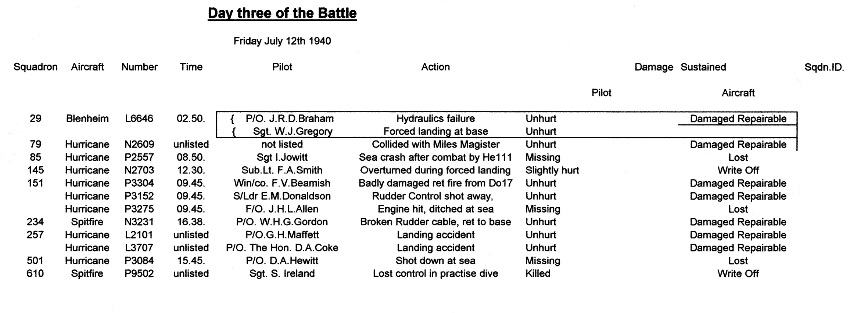Select "Rudder Control shot away" action
868x313 pixels.
pos(433,196)
